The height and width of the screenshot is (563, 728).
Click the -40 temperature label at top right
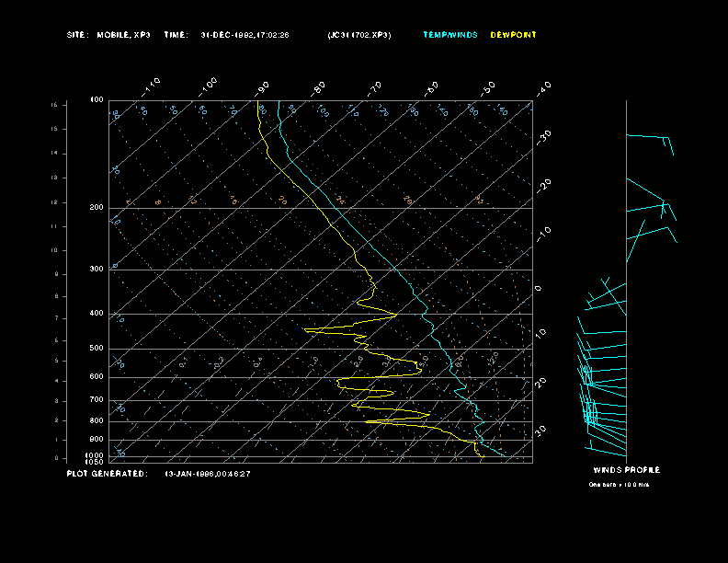[543, 87]
